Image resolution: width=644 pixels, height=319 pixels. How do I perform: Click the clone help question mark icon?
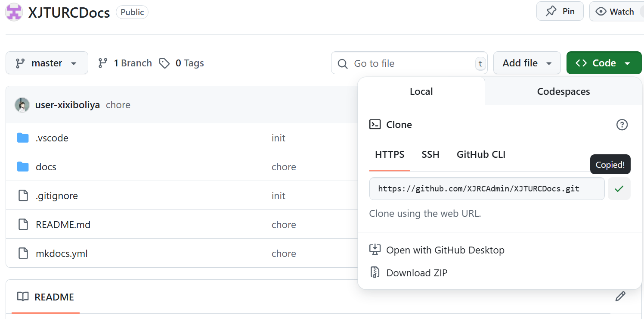pos(622,125)
